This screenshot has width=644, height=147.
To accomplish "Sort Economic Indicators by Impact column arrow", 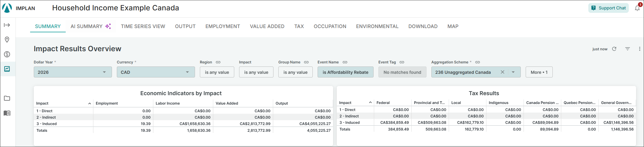I will click(89, 103).
